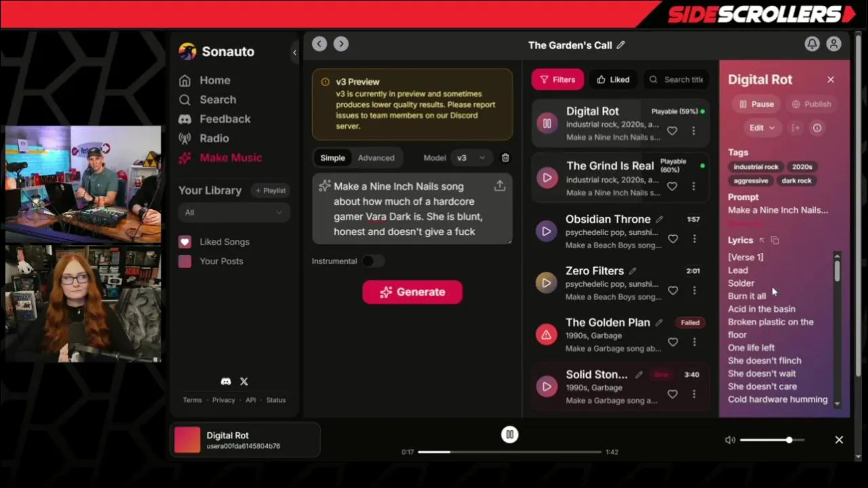Rename Obsidian Throne with pencil icon
The width and height of the screenshot is (868, 488).
(659, 220)
